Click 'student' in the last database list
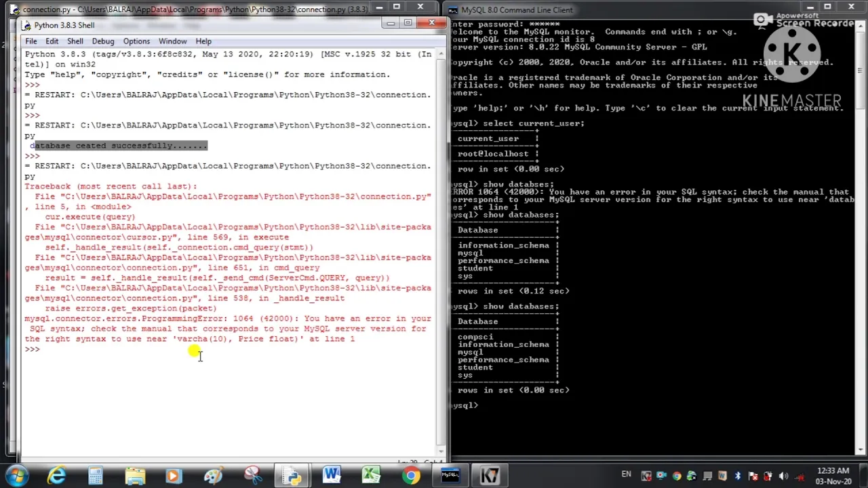868x488 pixels. click(x=475, y=367)
